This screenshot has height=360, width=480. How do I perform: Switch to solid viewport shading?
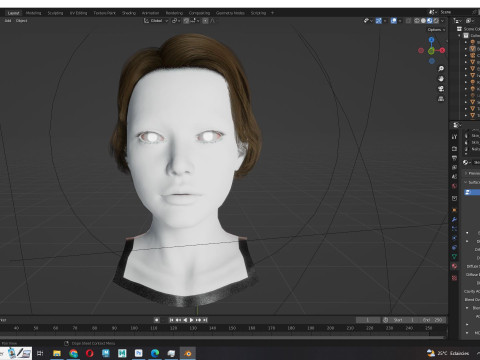point(423,21)
